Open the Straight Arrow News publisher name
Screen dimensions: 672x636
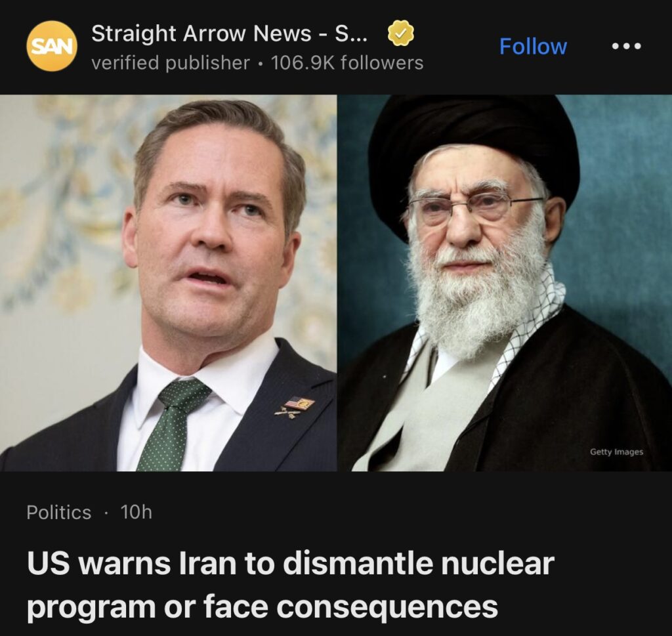coord(229,33)
